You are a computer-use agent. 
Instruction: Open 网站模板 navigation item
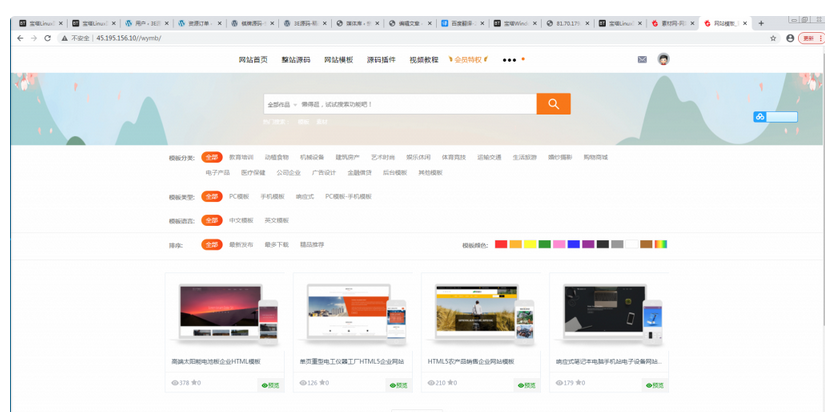point(338,60)
